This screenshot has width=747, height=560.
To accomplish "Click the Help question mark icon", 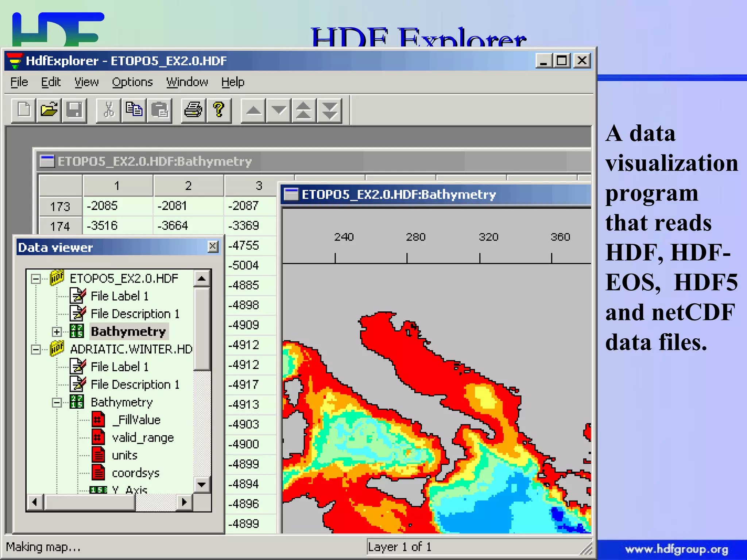I will pyautogui.click(x=219, y=110).
